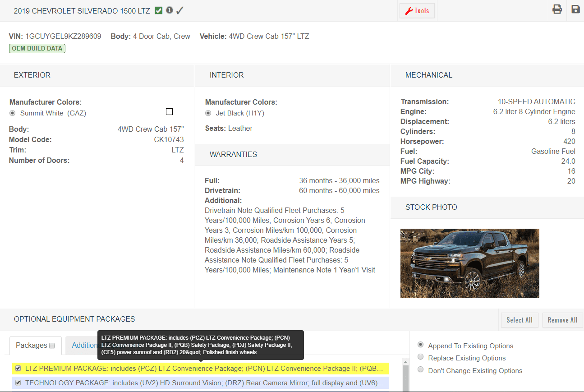Click the Gasoline Fuel value

(553, 152)
